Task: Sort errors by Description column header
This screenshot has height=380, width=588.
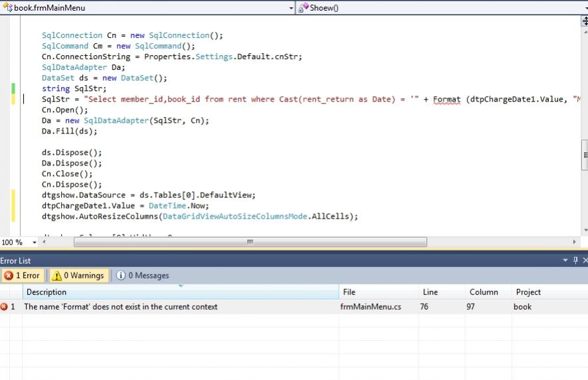Action: pyautogui.click(x=181, y=292)
